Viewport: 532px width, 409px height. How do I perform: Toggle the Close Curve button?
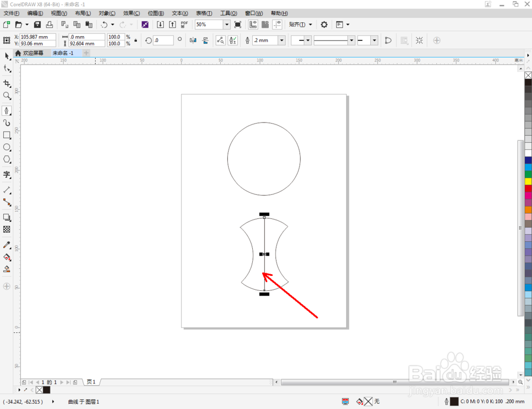tap(388, 40)
